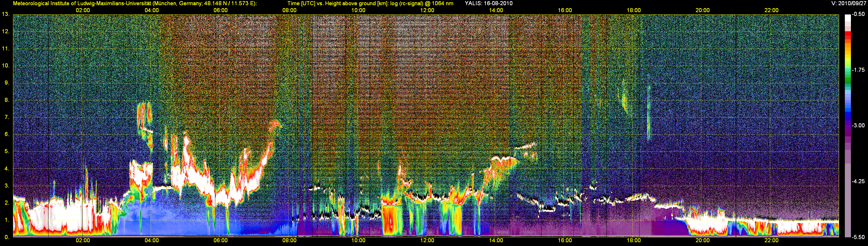This screenshot has height=246, width=868.
Task: Click the '04:00' label on the bottom time axis
Action: pyautogui.click(x=152, y=240)
